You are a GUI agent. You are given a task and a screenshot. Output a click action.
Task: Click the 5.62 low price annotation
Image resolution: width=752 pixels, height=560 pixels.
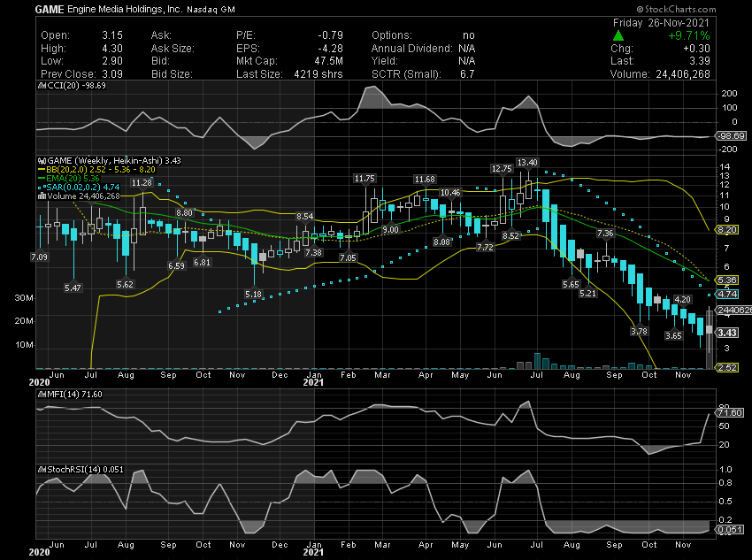125,284
